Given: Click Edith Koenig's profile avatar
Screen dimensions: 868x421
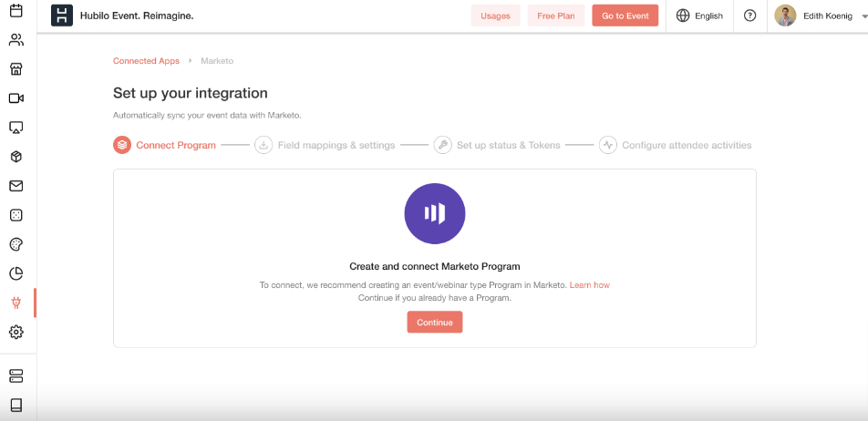Looking at the screenshot, I should (x=785, y=15).
